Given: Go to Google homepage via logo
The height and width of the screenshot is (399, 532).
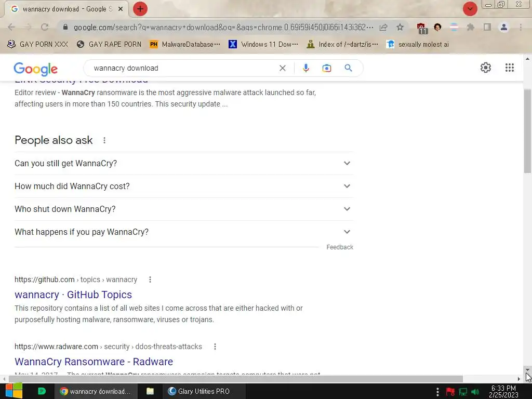Looking at the screenshot, I should tap(36, 69).
